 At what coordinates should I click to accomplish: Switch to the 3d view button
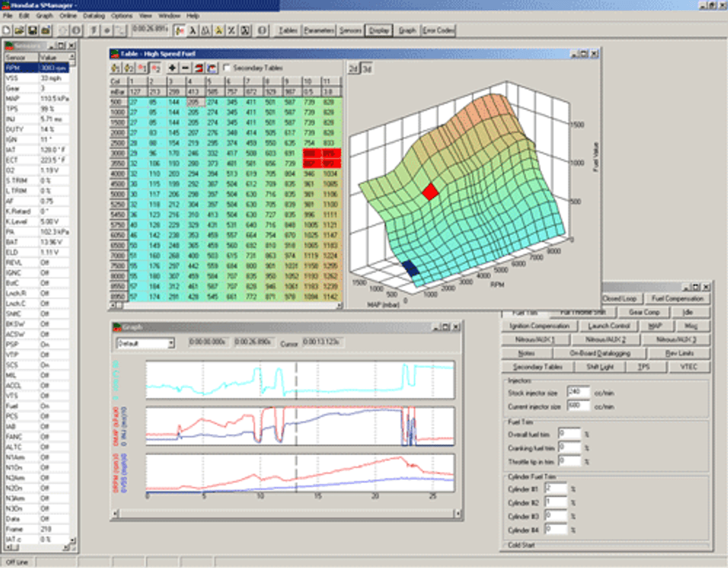point(366,69)
